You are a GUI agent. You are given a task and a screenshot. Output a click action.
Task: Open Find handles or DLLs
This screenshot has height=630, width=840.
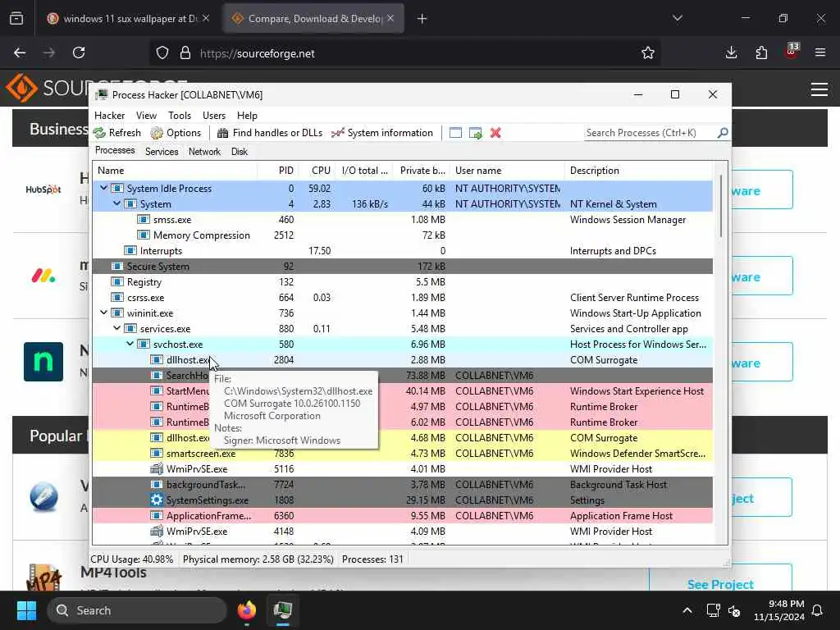(269, 133)
